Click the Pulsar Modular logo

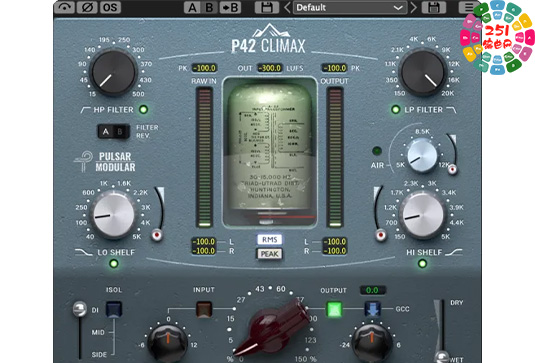click(105, 162)
